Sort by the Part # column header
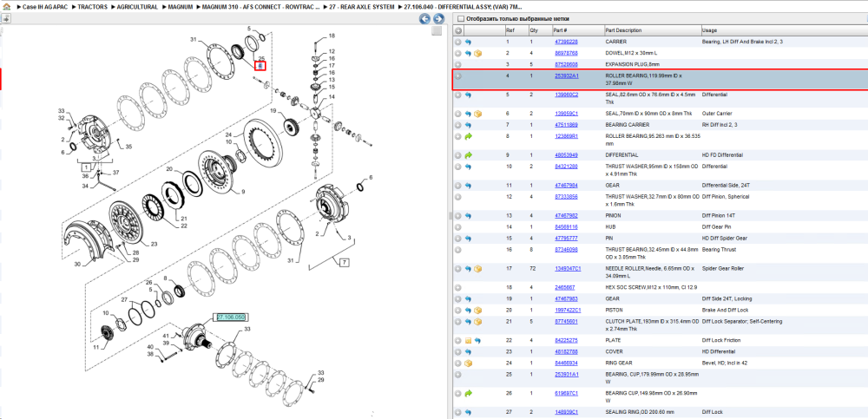The width and height of the screenshot is (868, 419). point(577,30)
